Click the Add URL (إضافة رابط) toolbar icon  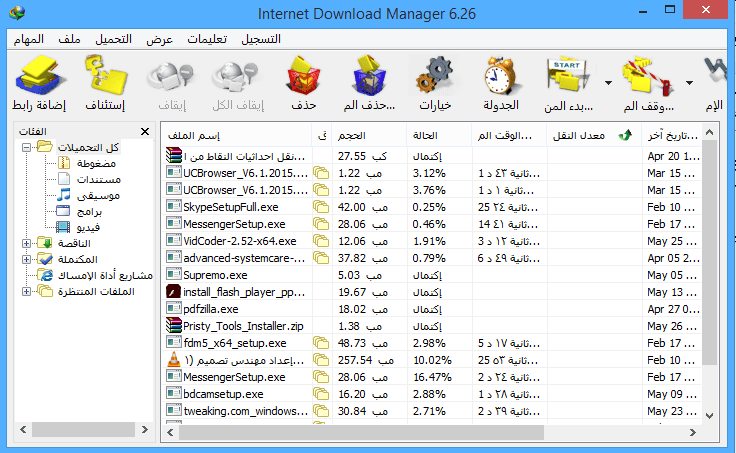39,76
